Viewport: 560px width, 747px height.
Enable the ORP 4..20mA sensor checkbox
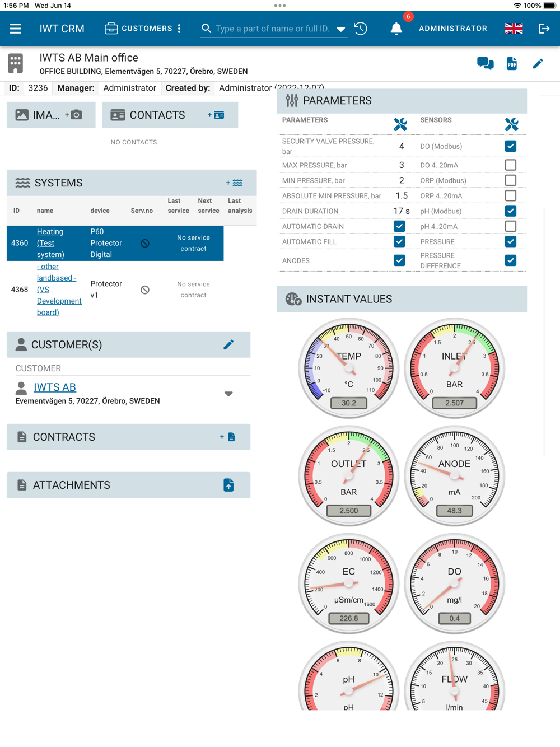point(510,195)
